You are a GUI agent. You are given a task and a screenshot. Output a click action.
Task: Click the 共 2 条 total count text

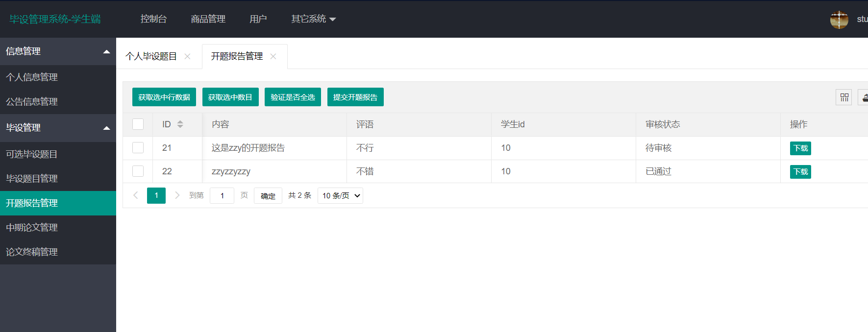(x=299, y=195)
